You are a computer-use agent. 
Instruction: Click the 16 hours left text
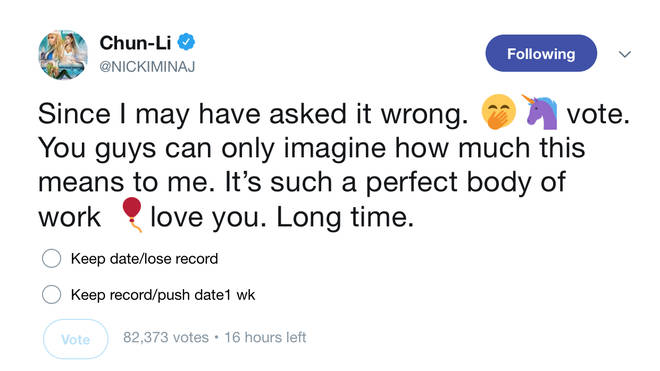[x=265, y=337]
